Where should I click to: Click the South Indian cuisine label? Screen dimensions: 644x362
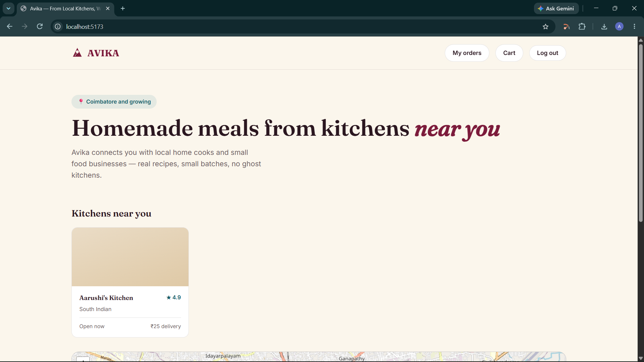pyautogui.click(x=95, y=309)
